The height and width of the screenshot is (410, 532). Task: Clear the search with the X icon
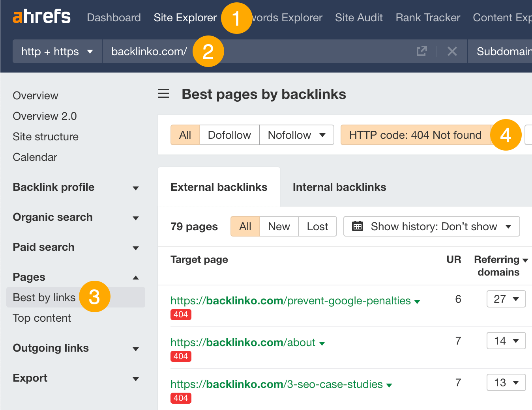[452, 51]
